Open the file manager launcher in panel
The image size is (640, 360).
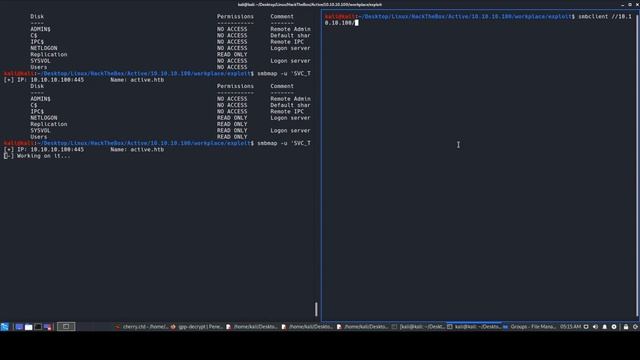(x=29, y=327)
